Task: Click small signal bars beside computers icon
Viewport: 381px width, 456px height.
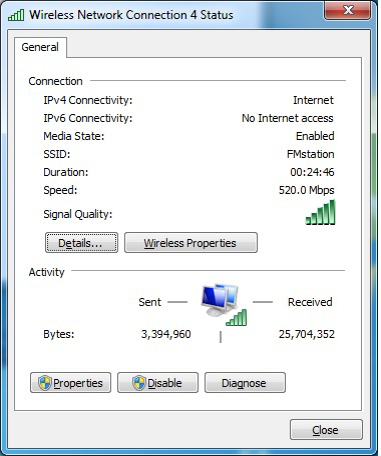Action: point(236,318)
